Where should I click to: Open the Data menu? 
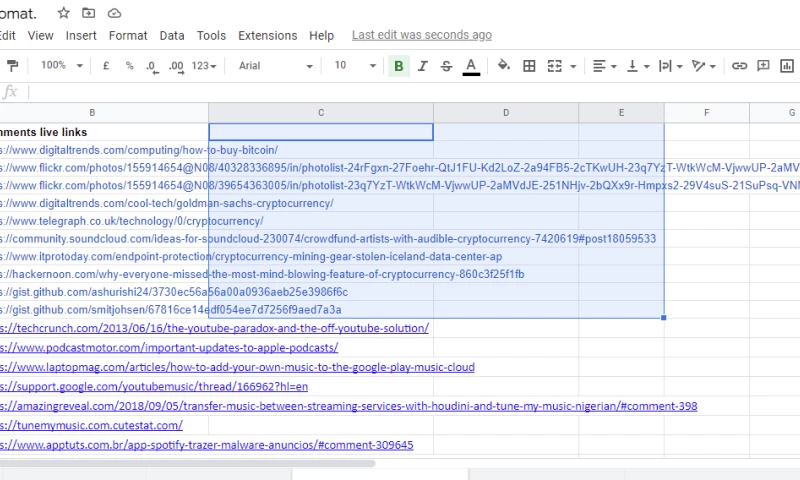point(172,35)
